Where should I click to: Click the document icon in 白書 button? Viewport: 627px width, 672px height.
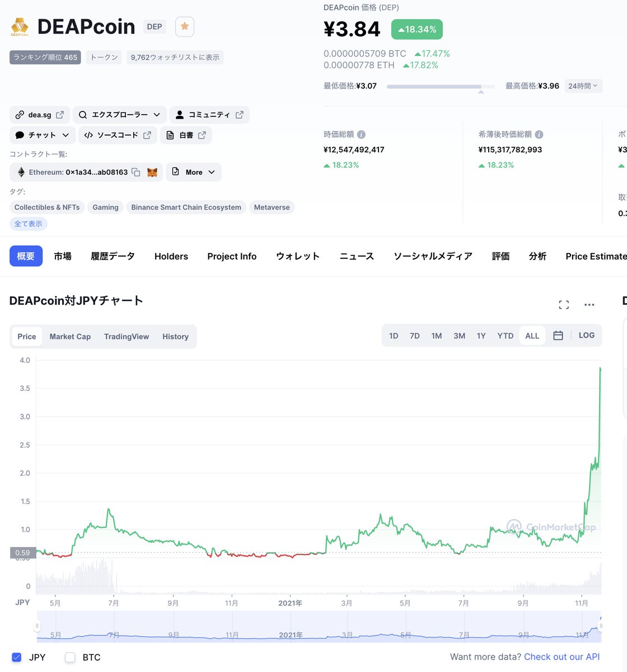(x=170, y=135)
